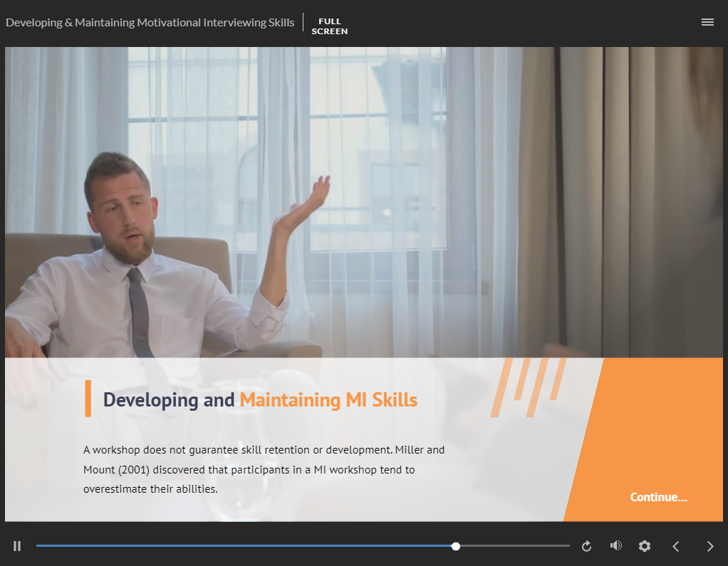Mute the audio with the speaker icon
The image size is (728, 566).
point(615,545)
